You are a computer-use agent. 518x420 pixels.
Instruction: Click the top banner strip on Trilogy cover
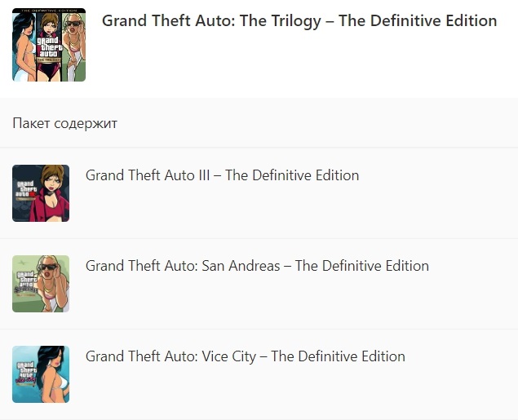click(x=49, y=11)
